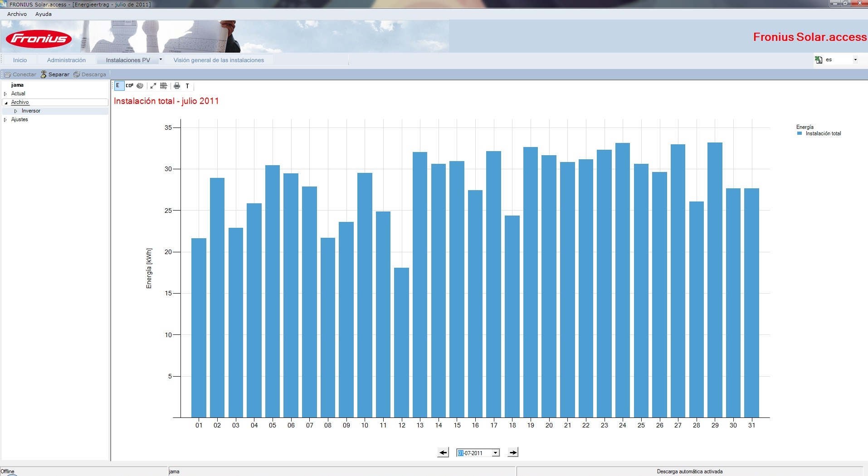Click the Separar disconnect phone icon

[x=44, y=74]
